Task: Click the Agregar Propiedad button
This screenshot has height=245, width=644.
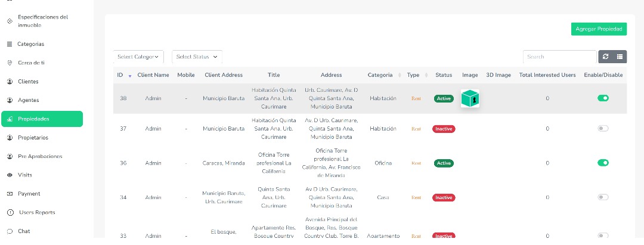Action: pyautogui.click(x=598, y=29)
